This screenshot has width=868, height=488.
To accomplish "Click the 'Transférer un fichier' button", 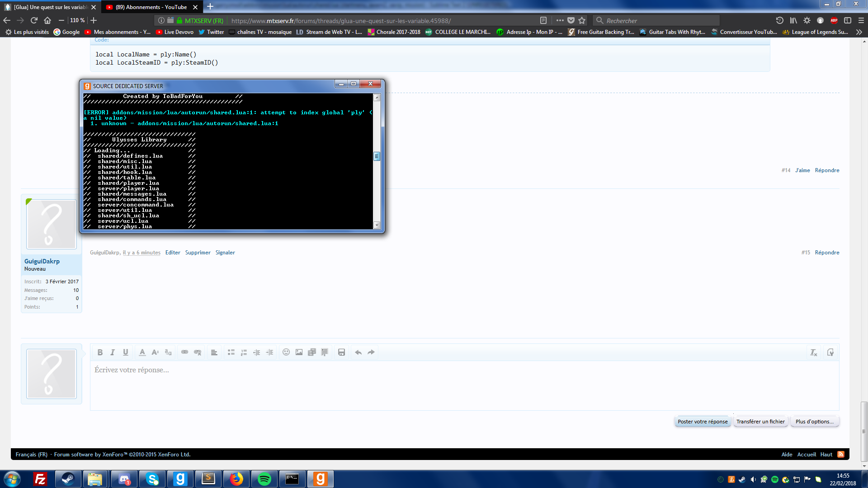I will coord(760,421).
